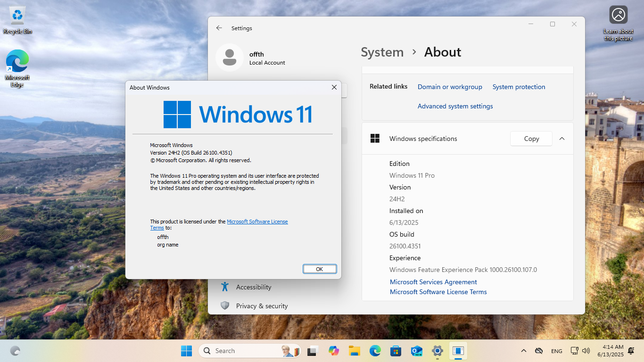Click the 'Experience' label in Windows specifications
This screenshot has height=362, width=644.
[405, 258]
